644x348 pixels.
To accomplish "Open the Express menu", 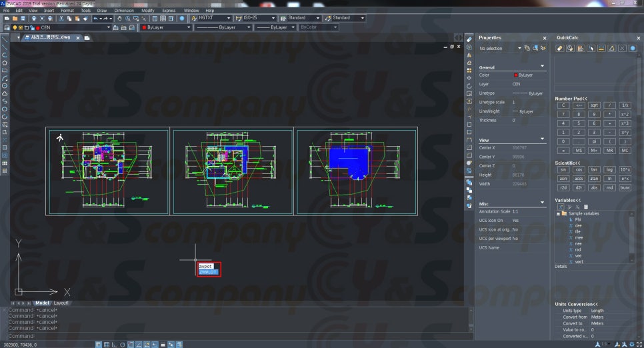I will 169,10.
